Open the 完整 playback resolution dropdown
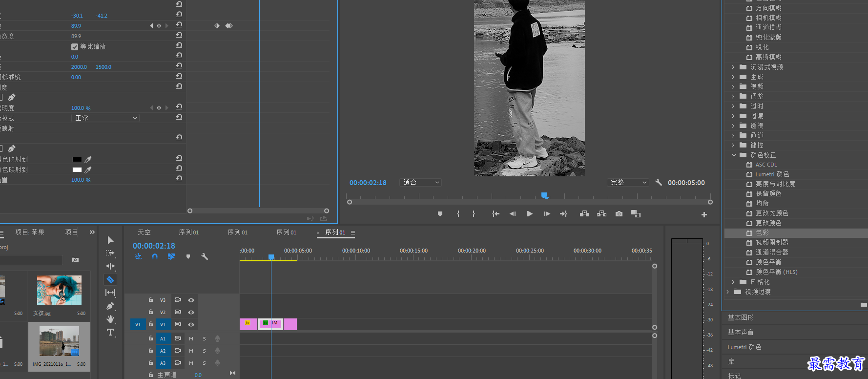 (628, 182)
